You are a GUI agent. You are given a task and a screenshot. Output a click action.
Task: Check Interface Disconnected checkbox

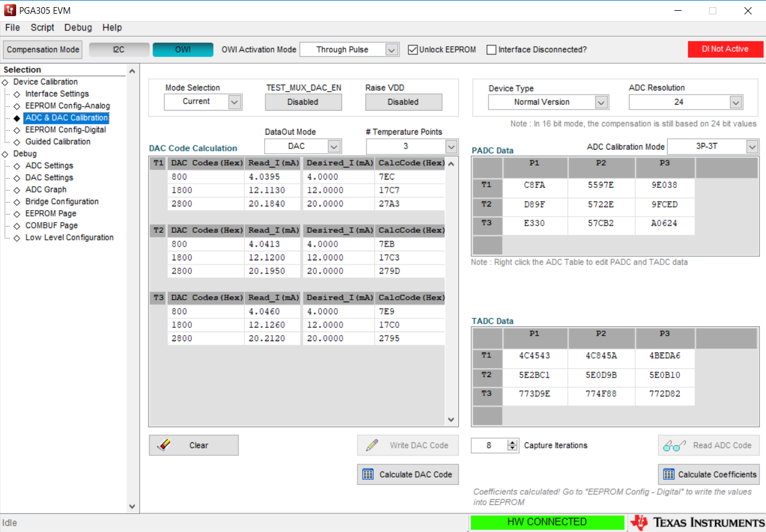pos(492,50)
